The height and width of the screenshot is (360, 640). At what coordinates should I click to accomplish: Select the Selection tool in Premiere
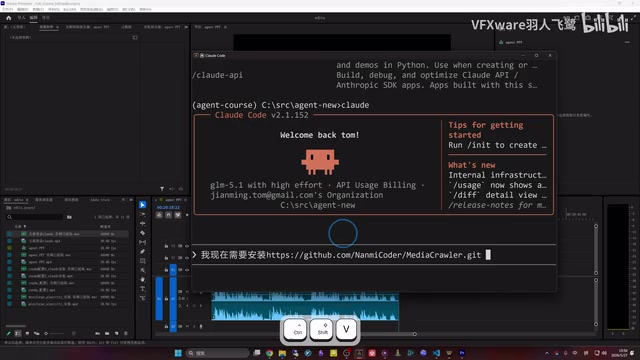(x=142, y=204)
